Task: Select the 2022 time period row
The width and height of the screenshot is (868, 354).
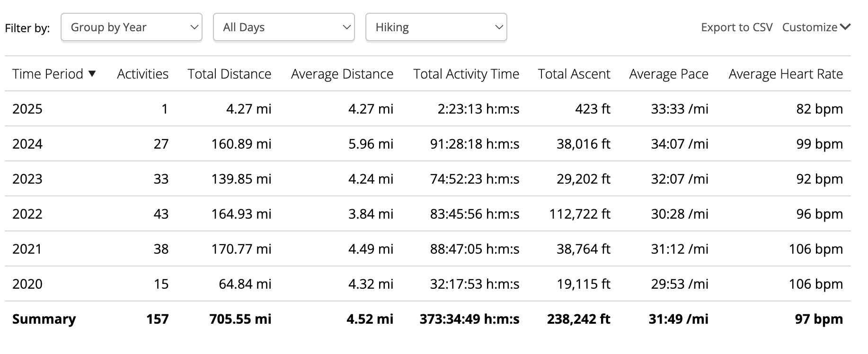Action: [428, 214]
